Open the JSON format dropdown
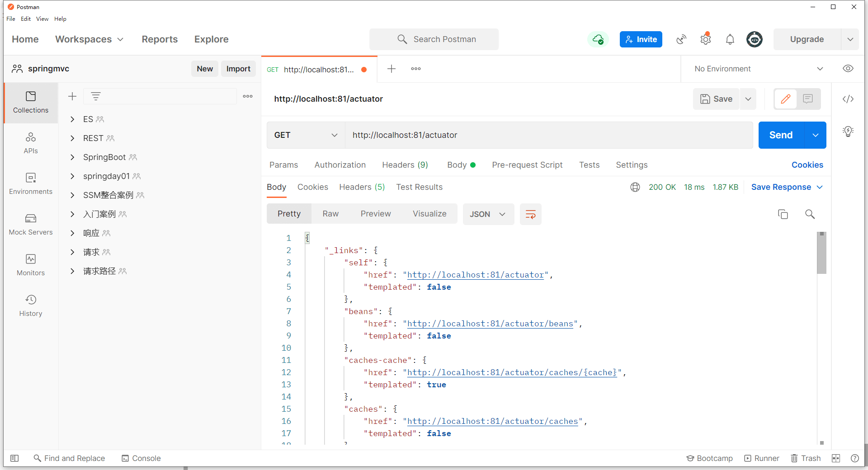 [x=488, y=214]
